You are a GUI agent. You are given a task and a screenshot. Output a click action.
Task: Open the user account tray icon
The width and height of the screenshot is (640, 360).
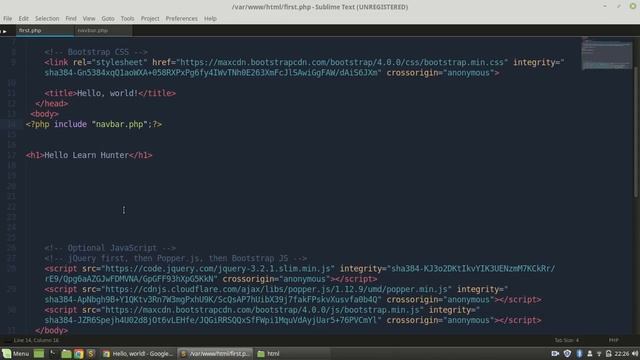tap(589, 353)
